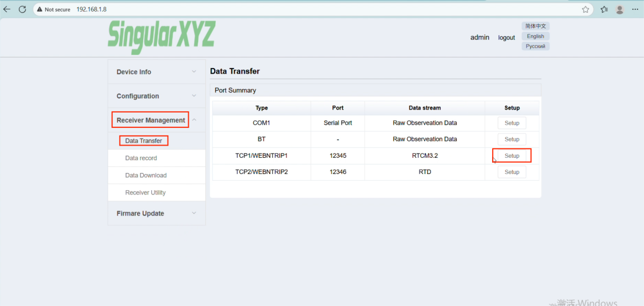Bookmark page using the star icon

pyautogui.click(x=585, y=9)
